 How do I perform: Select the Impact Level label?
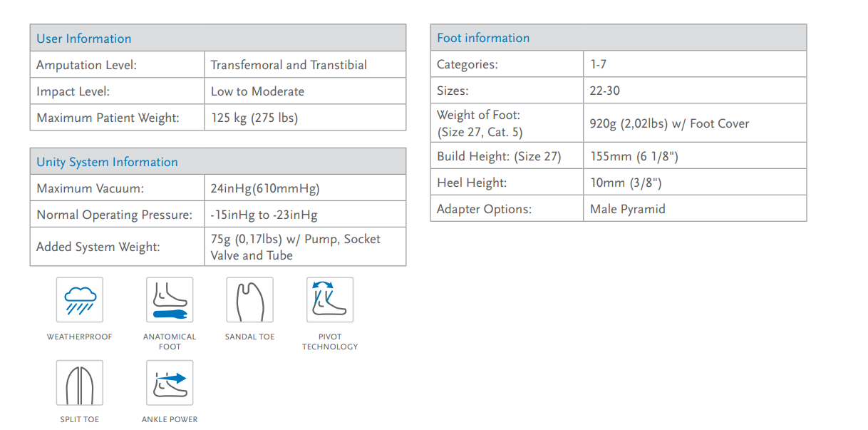tap(73, 91)
